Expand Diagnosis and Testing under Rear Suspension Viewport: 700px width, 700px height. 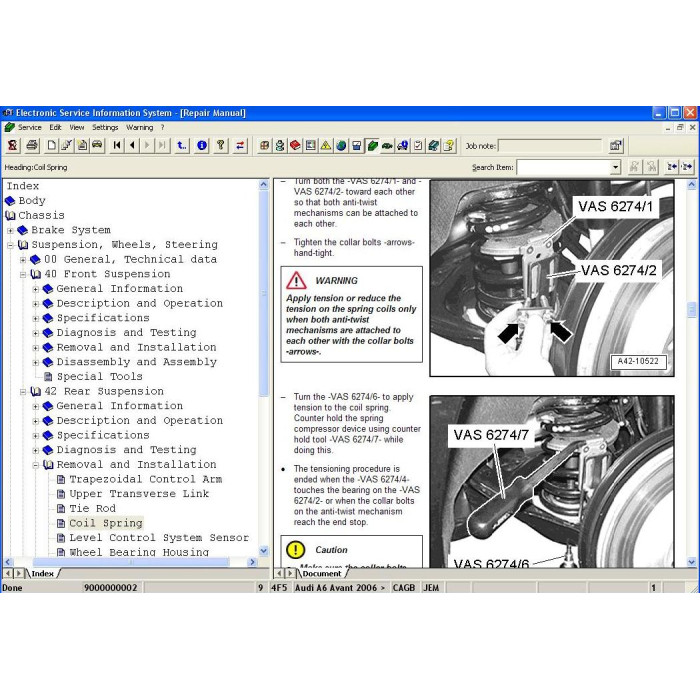click(x=36, y=450)
